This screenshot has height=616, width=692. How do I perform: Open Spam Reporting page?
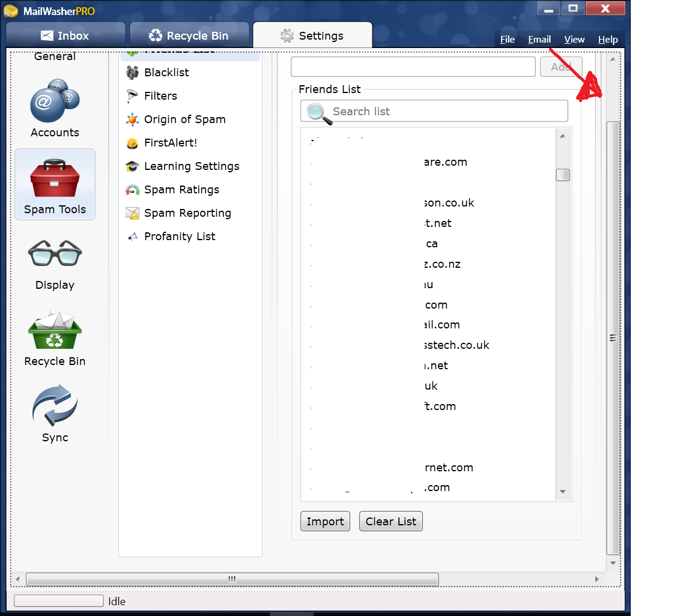(x=188, y=213)
